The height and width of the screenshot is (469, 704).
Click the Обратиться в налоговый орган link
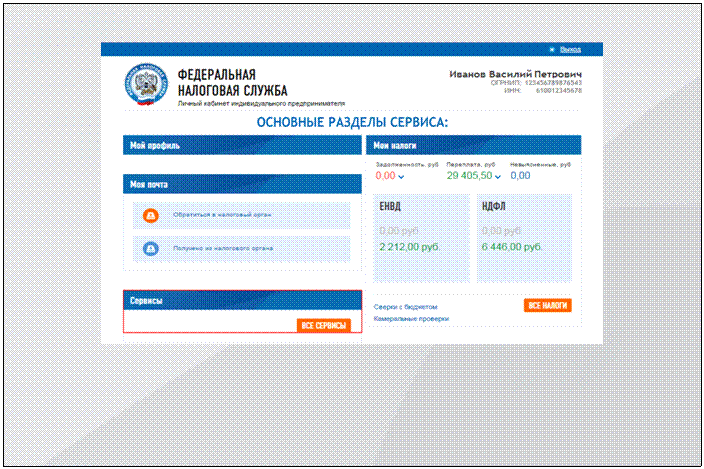[x=222, y=215]
